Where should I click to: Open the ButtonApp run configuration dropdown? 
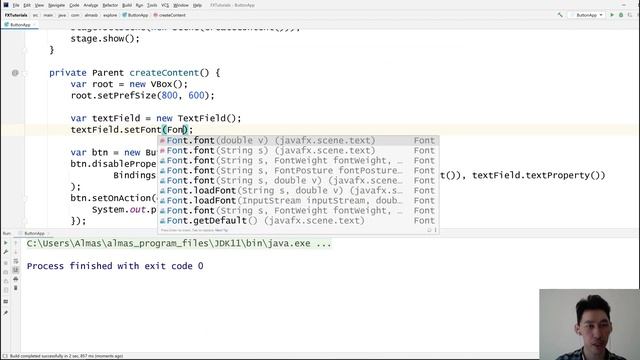[x=587, y=15]
